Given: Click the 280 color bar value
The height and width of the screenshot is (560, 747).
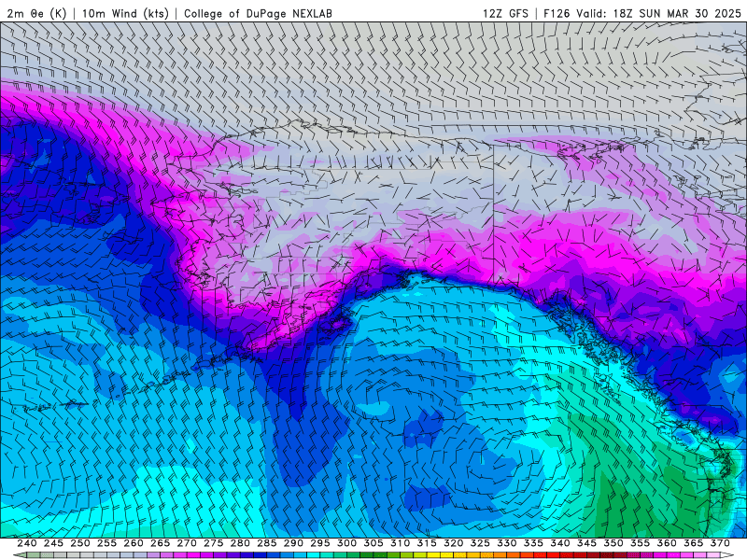Looking at the screenshot, I should (x=240, y=543).
